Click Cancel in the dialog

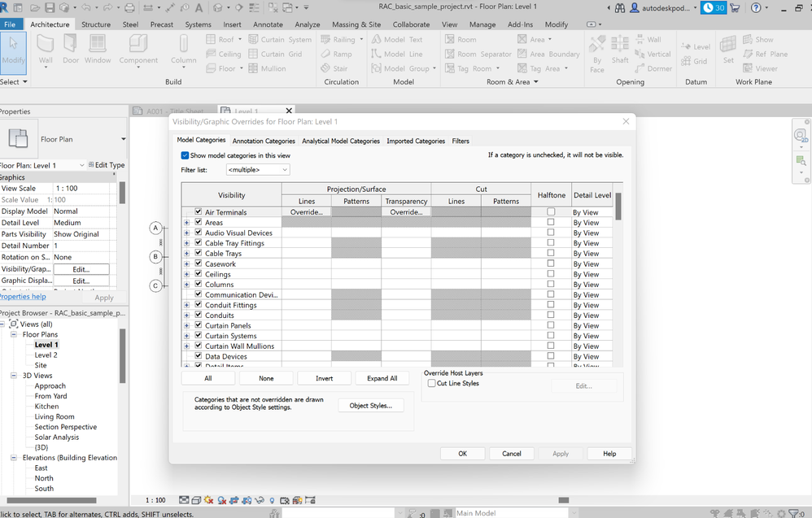512,453
